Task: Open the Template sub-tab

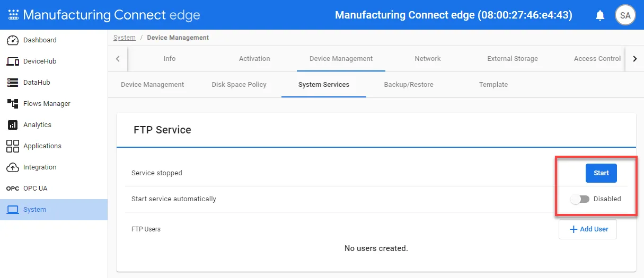Action: 493,85
